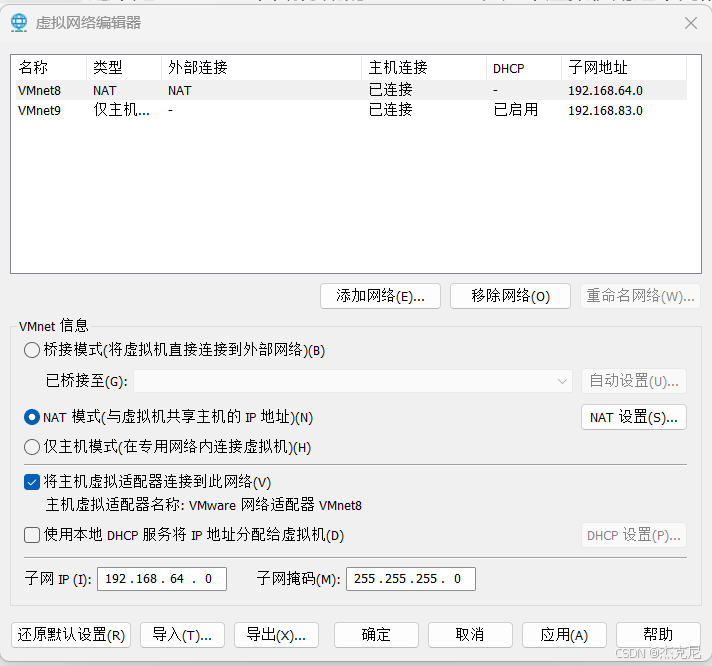This screenshot has width=712, height=666.
Task: Click 主机连接 column header
Action: [x=424, y=68]
